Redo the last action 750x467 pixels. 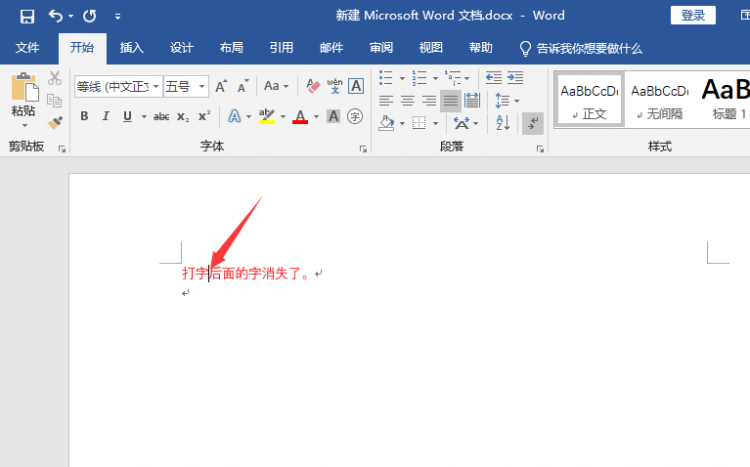[x=89, y=16]
